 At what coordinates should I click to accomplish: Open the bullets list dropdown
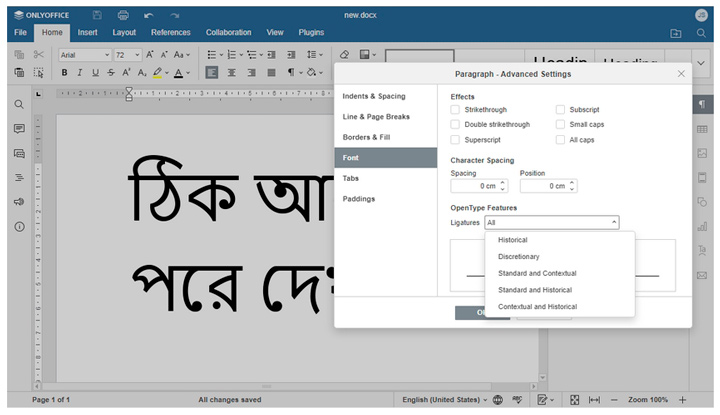221,55
